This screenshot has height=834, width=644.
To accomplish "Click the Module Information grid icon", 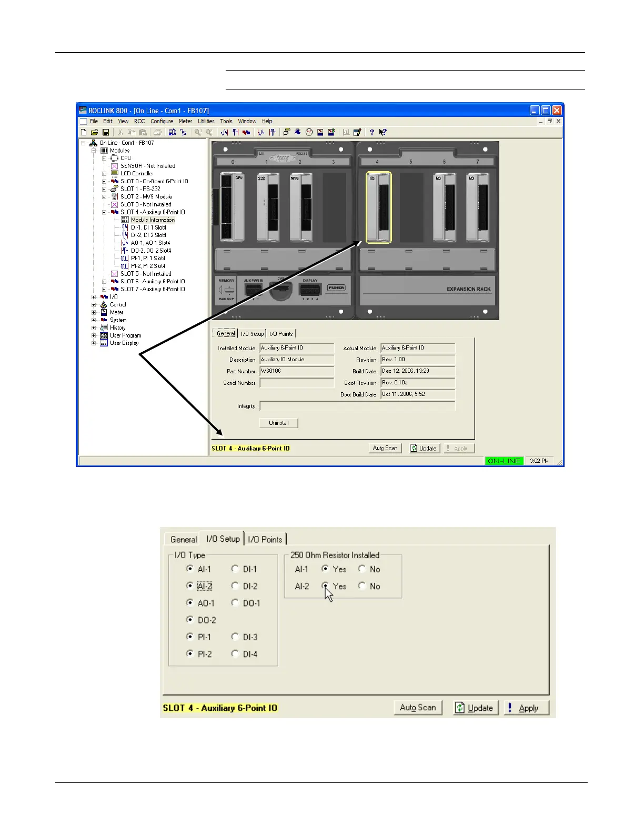I will tap(125, 220).
